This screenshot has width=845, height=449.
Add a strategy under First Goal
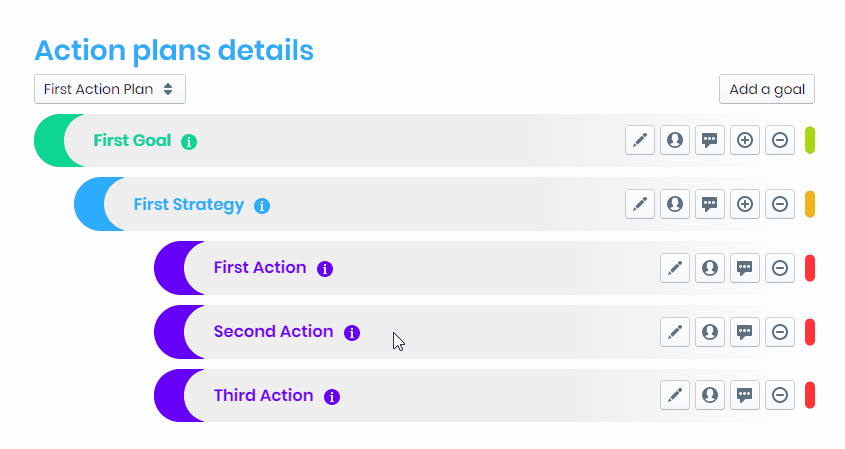click(745, 140)
